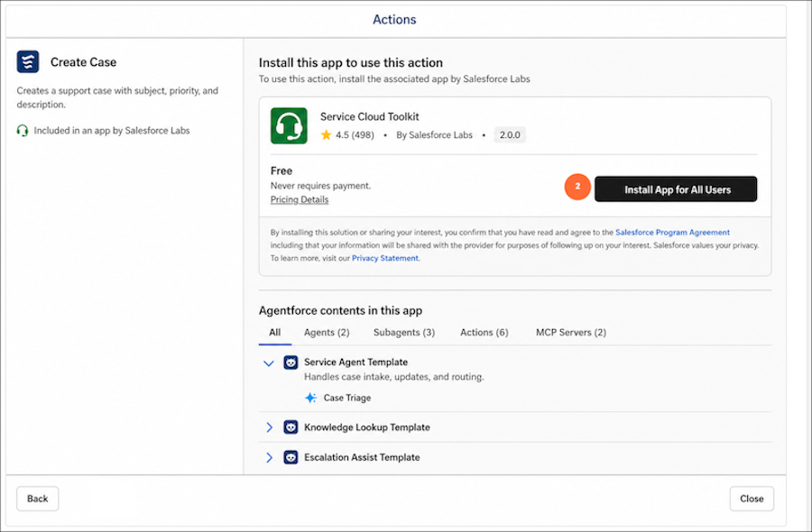
Task: Click the gold star rating icon
Action: click(326, 135)
